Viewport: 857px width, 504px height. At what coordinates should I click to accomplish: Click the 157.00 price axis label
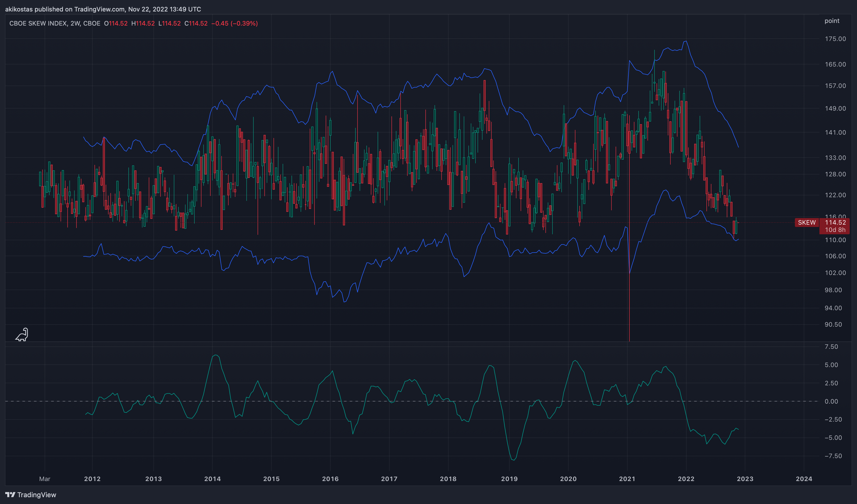(835, 86)
